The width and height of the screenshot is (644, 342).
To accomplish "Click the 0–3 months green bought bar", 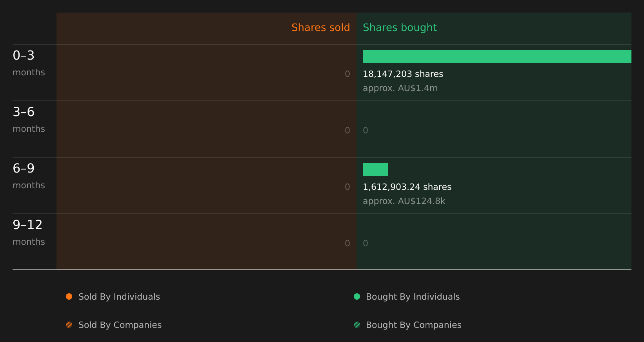I will (497, 56).
